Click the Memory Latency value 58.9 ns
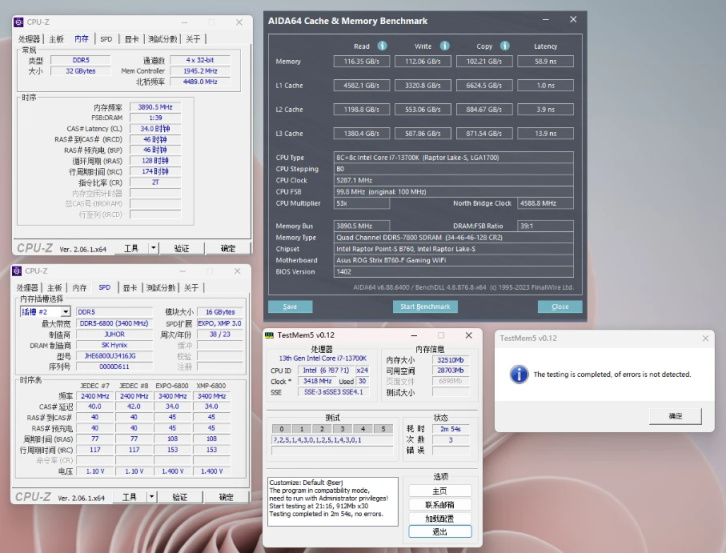Viewport: 726px width, 553px height. (545, 61)
